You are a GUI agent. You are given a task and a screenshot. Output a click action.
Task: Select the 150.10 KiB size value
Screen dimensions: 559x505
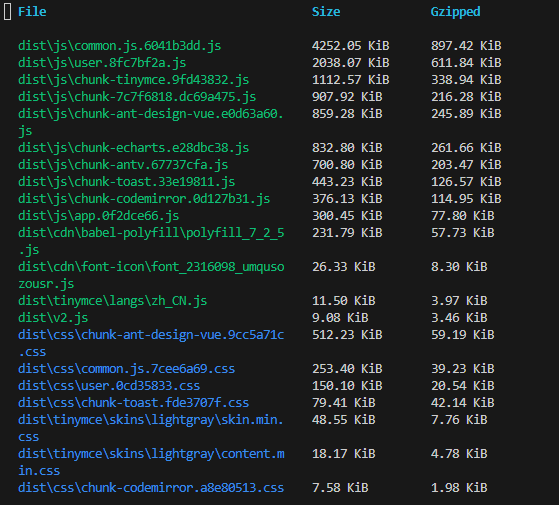(x=347, y=386)
